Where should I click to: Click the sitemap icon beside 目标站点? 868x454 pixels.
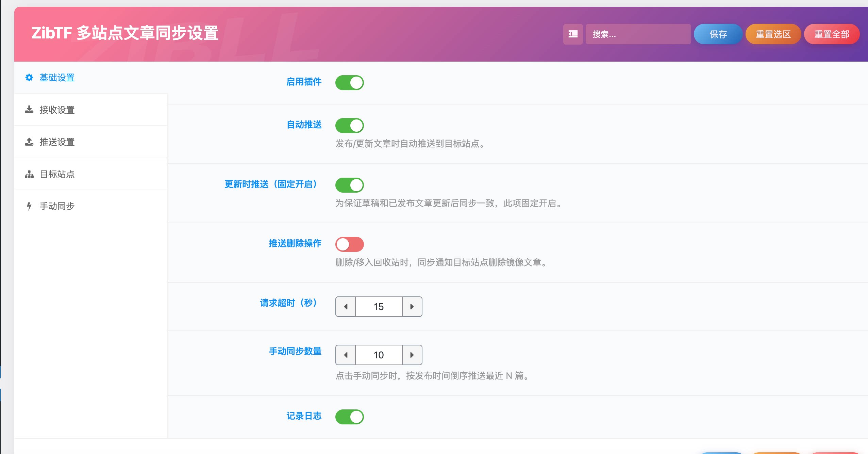point(29,174)
